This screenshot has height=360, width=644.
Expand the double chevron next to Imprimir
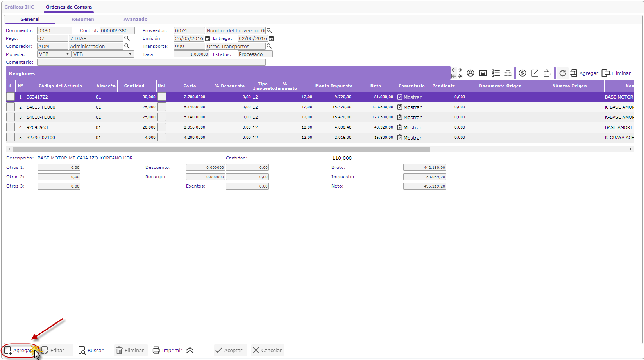pyautogui.click(x=190, y=350)
